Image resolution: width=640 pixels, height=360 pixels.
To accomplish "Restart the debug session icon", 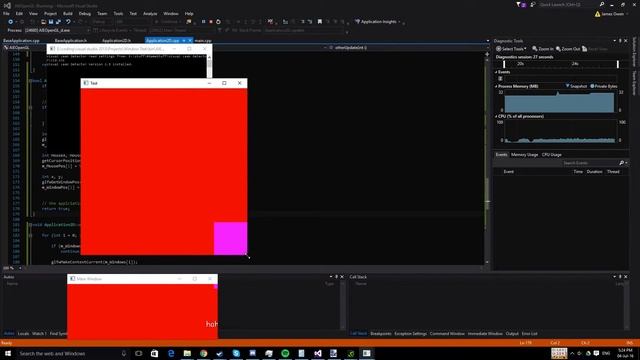I will (218, 22).
